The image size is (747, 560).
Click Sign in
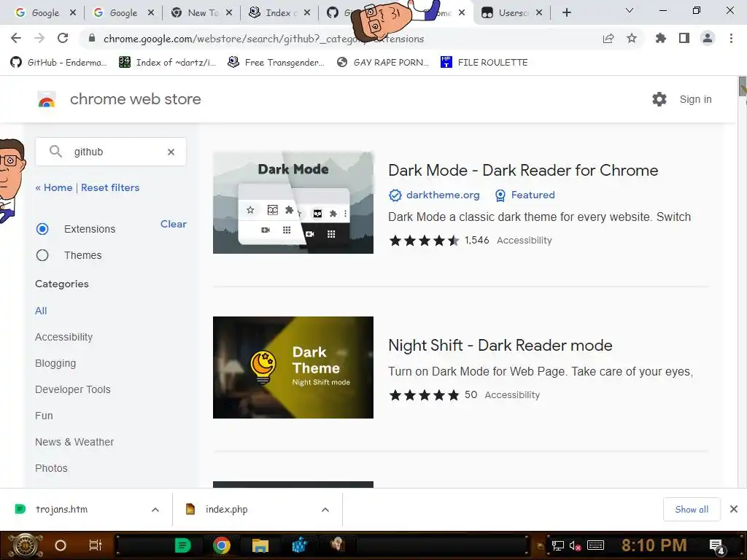coord(695,99)
